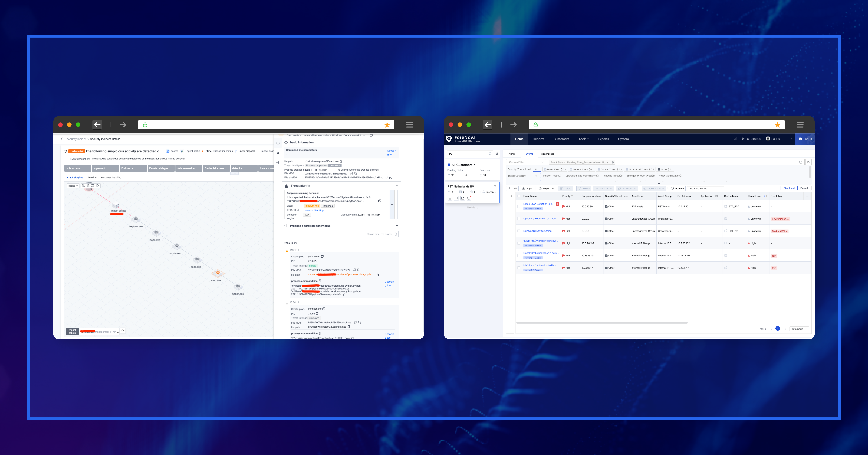
Task: Switch to the Weaknesses tab
Action: coord(547,154)
